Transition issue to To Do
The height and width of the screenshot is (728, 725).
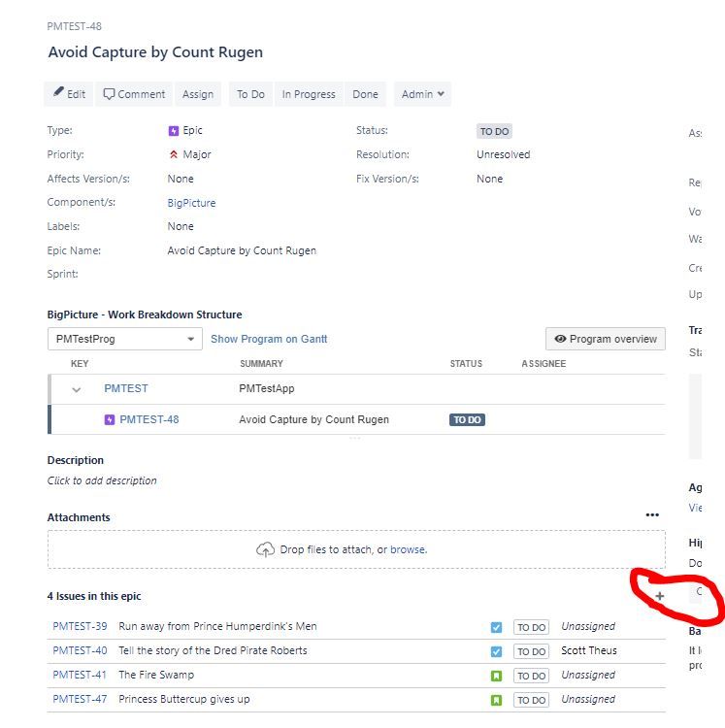coord(250,94)
